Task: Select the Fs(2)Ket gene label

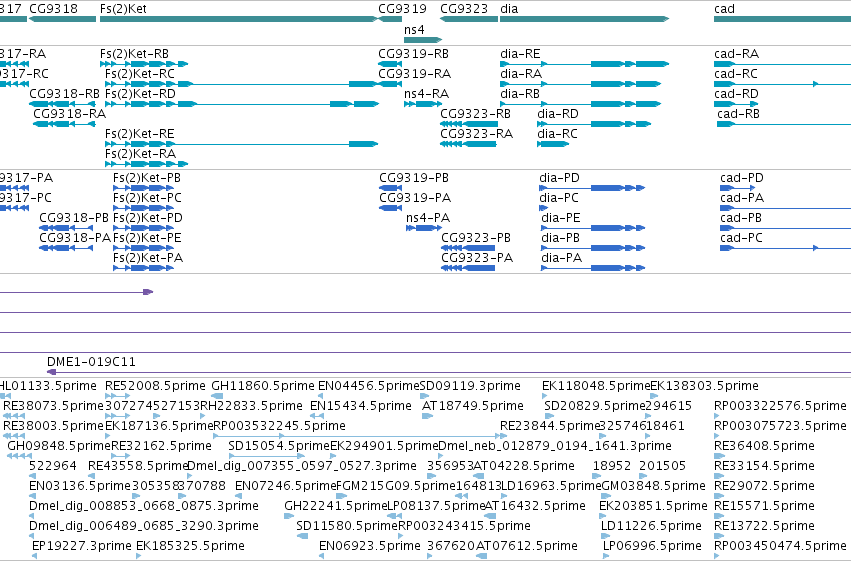Action: [123, 9]
